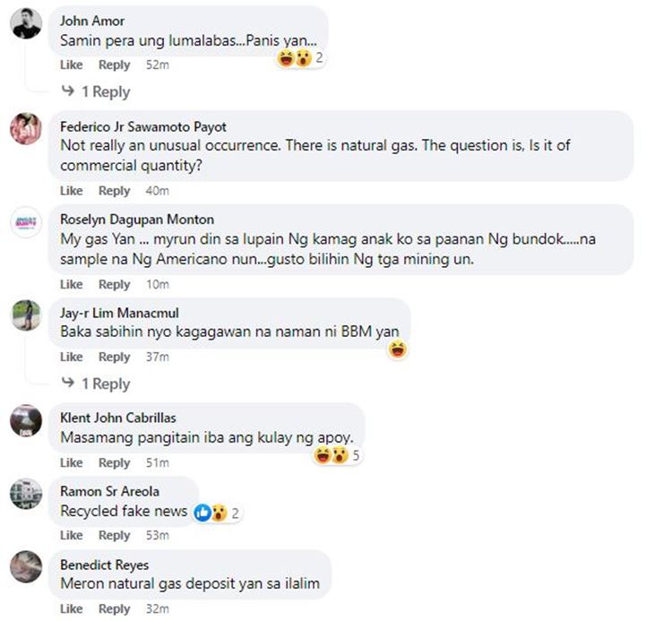Open Jay-r Lim Manacmul's profile name link
The image size is (672, 621).
click(x=119, y=313)
